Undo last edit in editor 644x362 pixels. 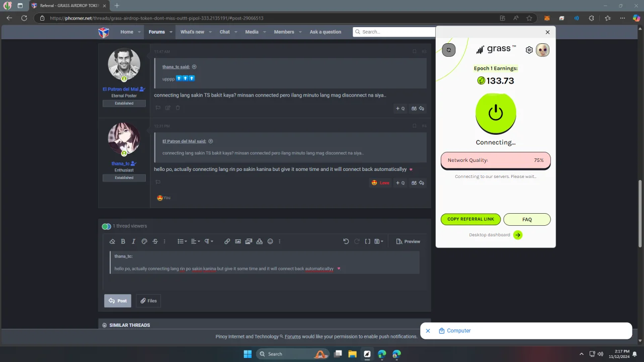(x=346, y=241)
